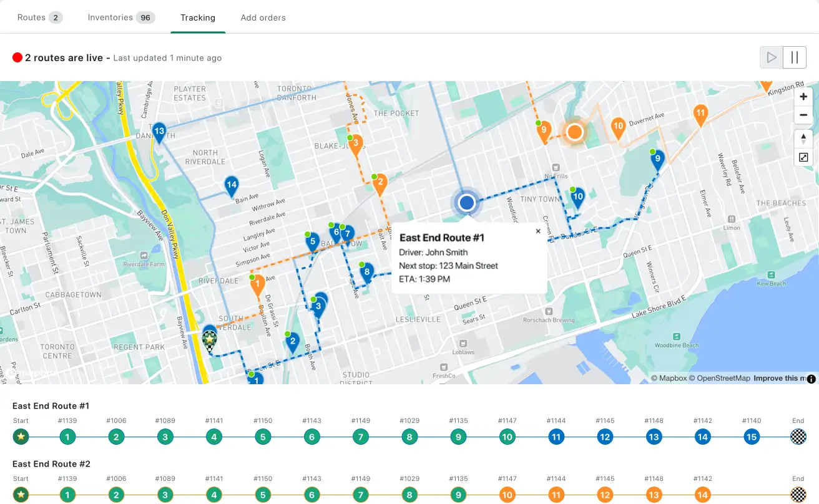Select stop 15 on Route #1 timeline
The height and width of the screenshot is (504, 819).
tap(751, 437)
